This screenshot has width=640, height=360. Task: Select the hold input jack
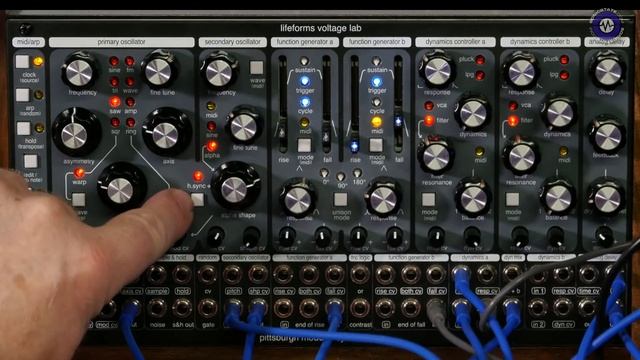182,275
